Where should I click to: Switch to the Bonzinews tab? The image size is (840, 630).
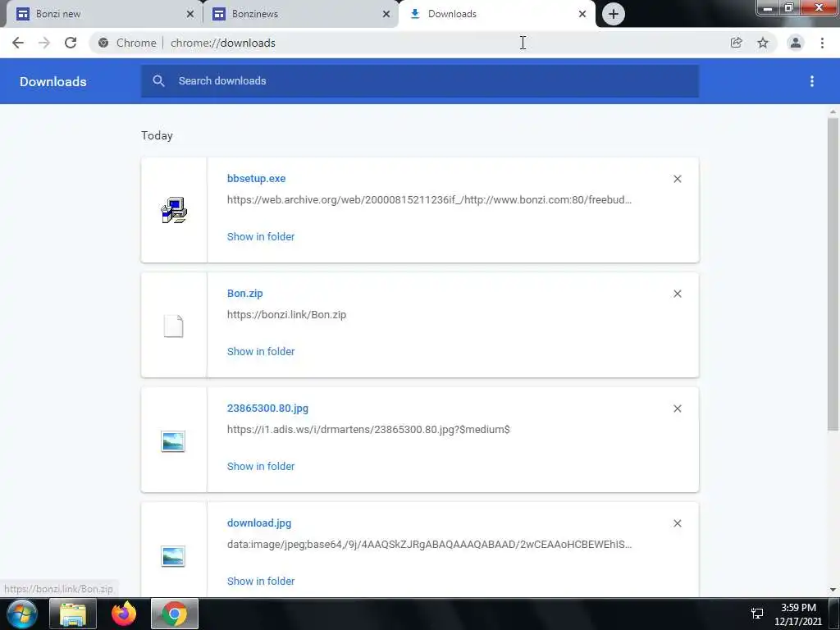click(300, 14)
